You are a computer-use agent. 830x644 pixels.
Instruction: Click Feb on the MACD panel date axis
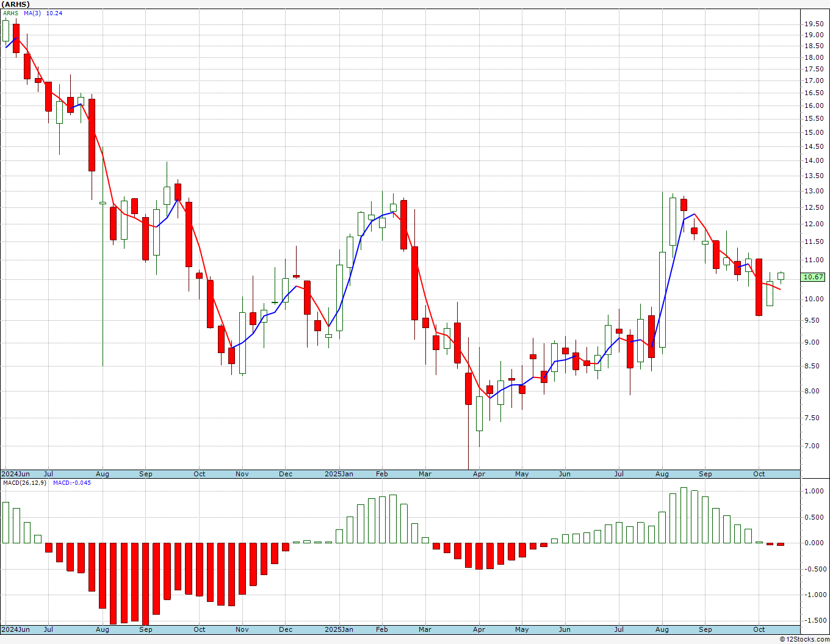pyautogui.click(x=382, y=629)
